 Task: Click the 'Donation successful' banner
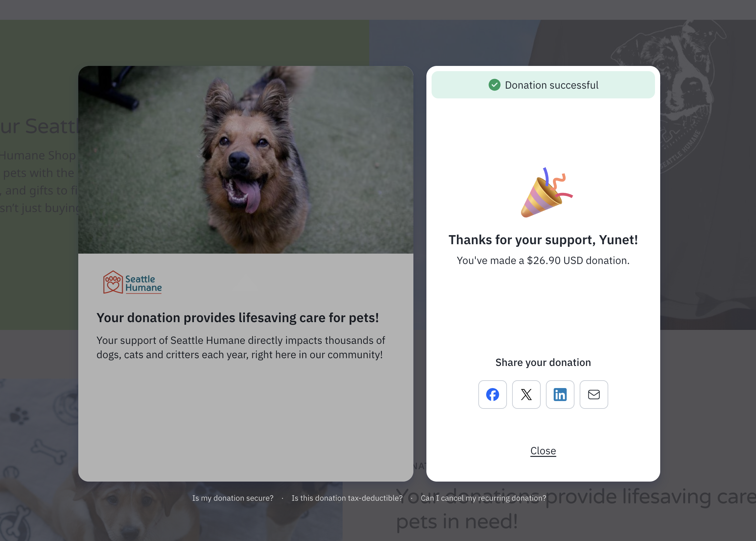pos(551,85)
